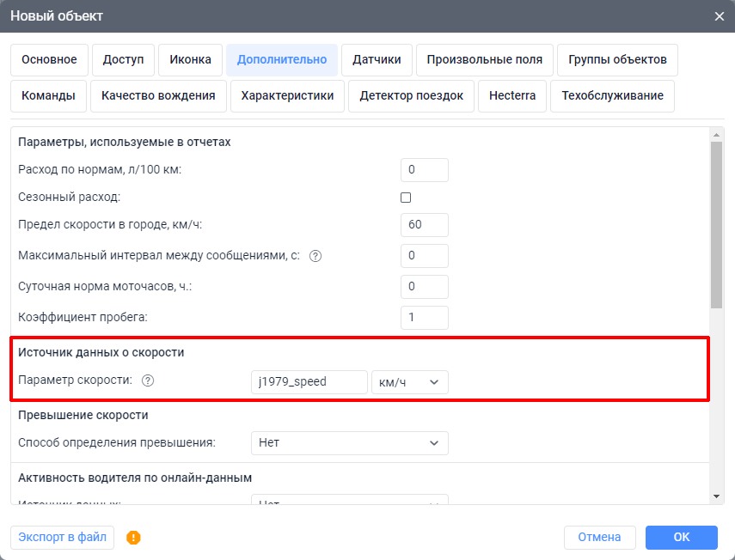Open the Детектор поездок tab
735x560 pixels.
click(x=411, y=95)
